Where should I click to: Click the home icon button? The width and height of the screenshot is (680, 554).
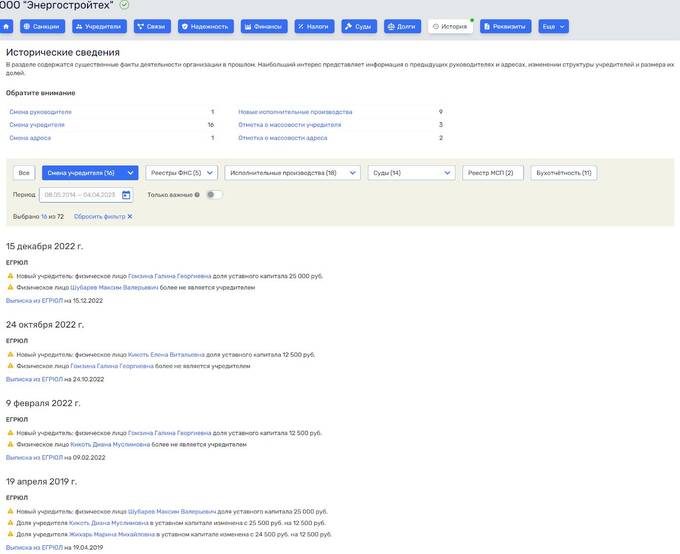click(x=6, y=26)
